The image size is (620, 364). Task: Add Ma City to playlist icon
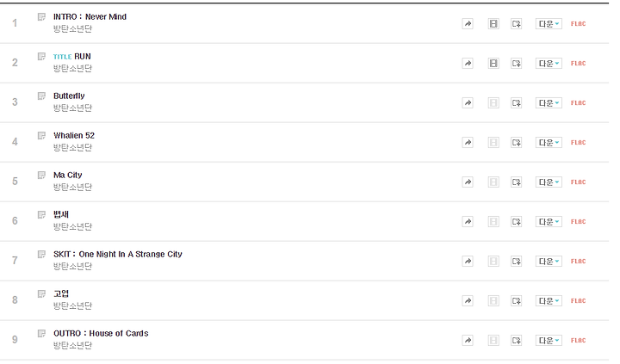[517, 182]
